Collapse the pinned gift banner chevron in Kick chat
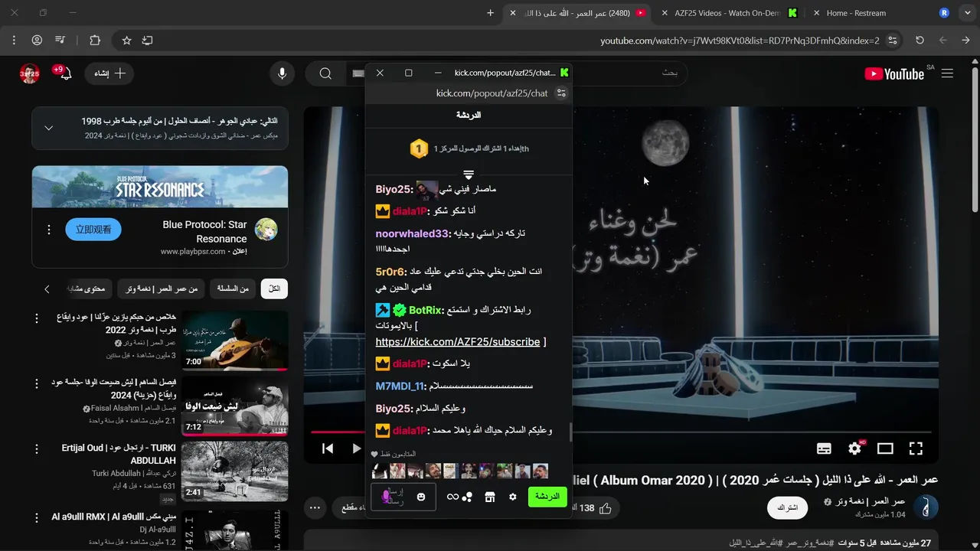This screenshot has height=551, width=980. click(x=469, y=175)
